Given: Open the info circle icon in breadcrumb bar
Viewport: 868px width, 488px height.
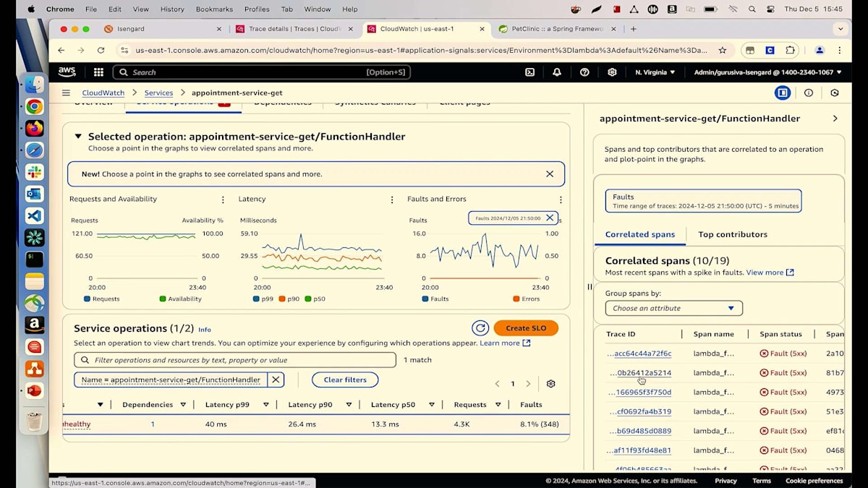Looking at the screenshot, I should click(809, 93).
